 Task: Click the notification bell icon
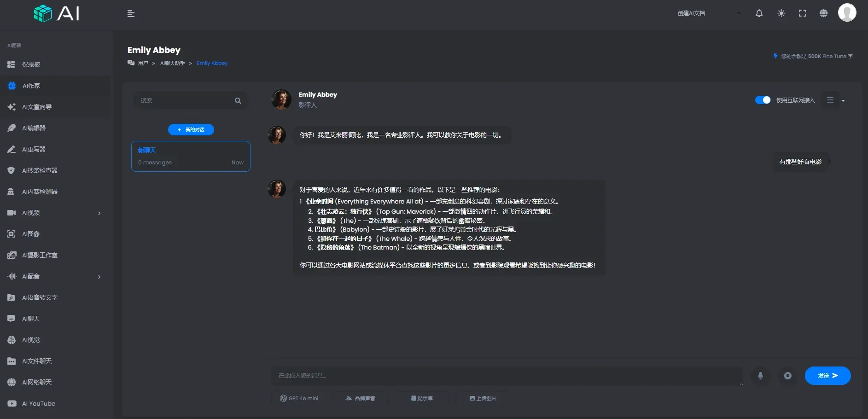(x=758, y=13)
